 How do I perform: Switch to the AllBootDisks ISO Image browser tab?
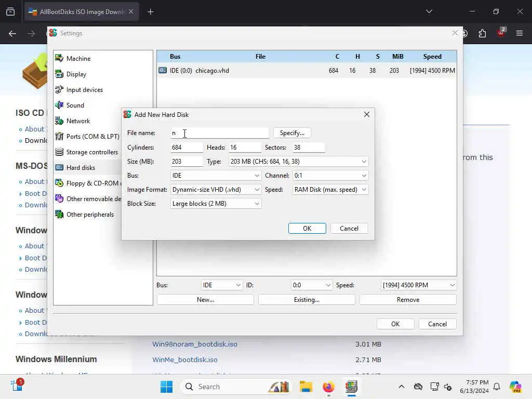tap(82, 12)
